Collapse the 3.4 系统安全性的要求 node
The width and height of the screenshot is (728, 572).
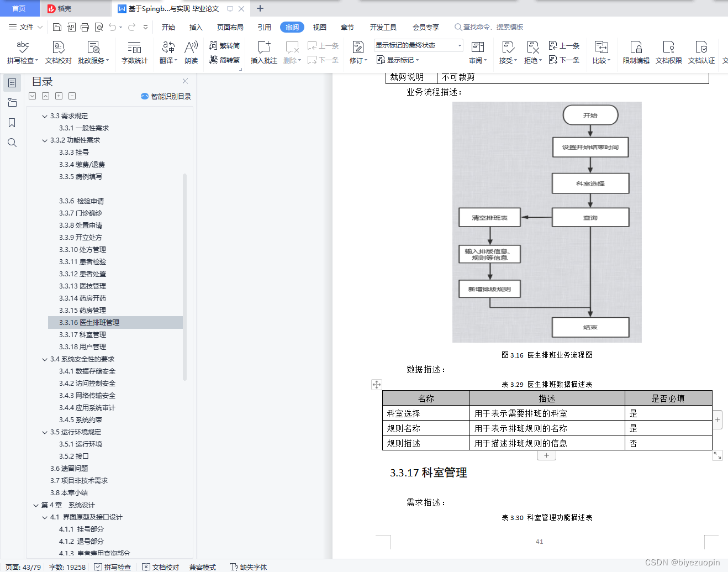point(45,359)
